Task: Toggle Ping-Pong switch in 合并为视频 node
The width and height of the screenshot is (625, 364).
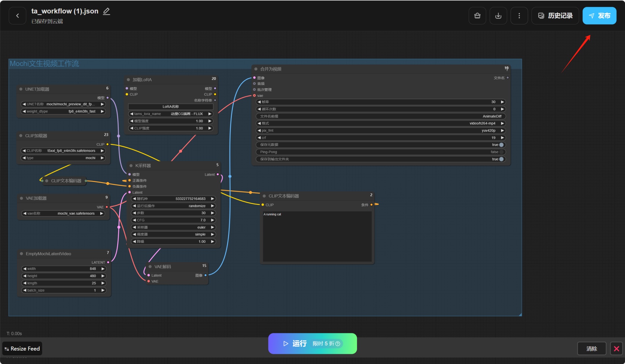Action: (x=501, y=152)
